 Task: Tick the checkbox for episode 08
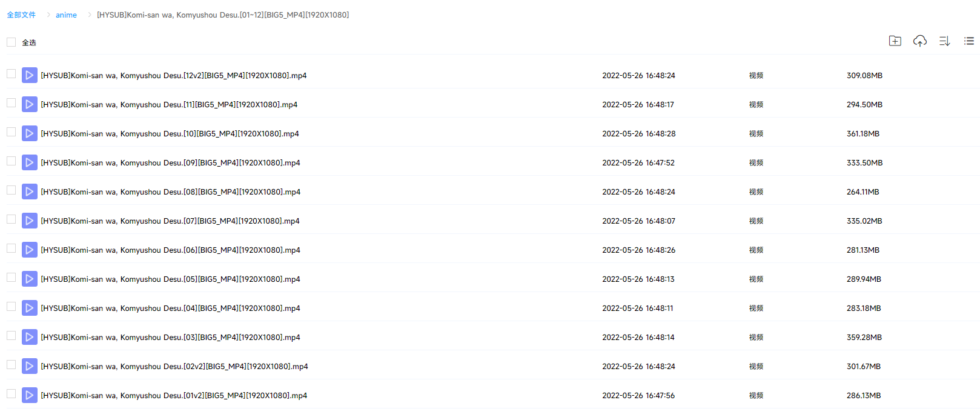pos(11,190)
